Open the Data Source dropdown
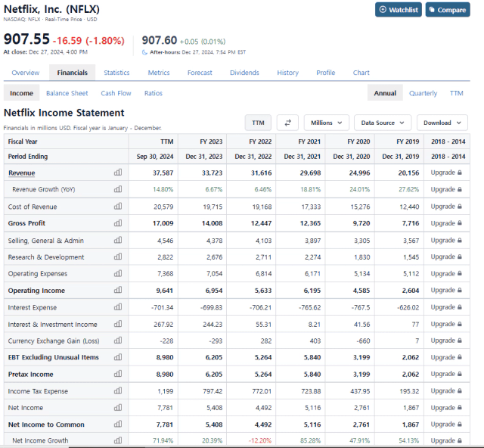The image size is (484, 448). coord(383,123)
